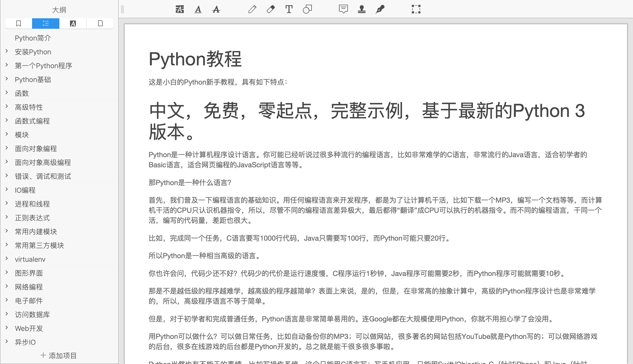Select the shapes tool
Screen dimensions: 633x364
click(307, 9)
